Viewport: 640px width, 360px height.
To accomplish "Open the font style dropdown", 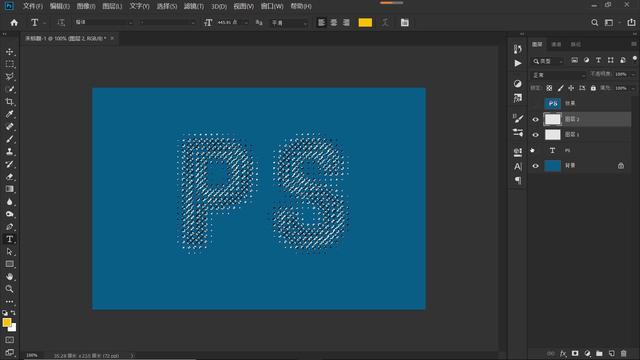I will coord(167,22).
